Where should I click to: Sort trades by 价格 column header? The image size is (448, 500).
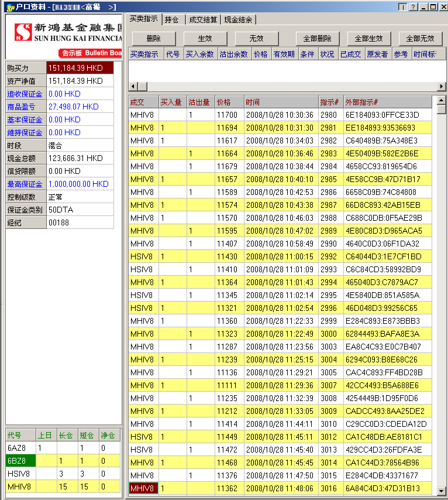pos(223,102)
